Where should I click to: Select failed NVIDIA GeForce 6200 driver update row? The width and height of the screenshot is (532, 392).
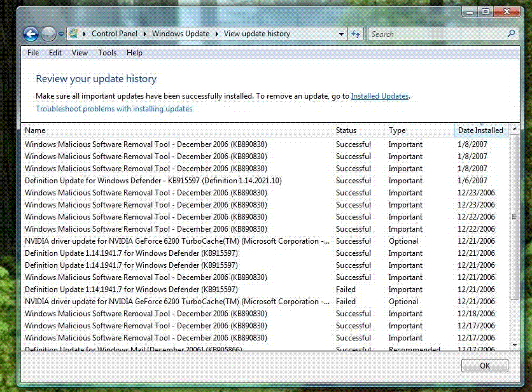(x=265, y=302)
